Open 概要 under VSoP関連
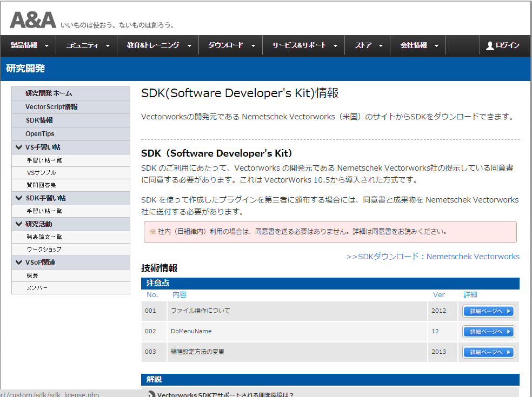The height and width of the screenshot is (397, 532). [71, 275]
